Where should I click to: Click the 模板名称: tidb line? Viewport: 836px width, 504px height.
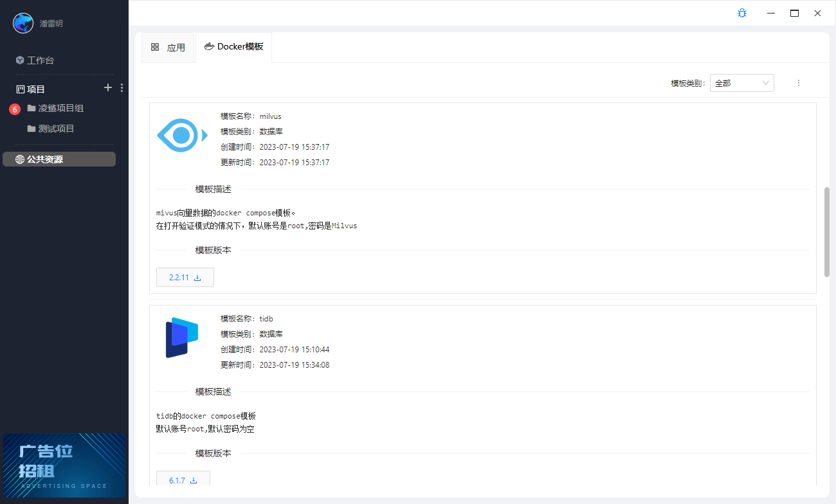(x=248, y=319)
